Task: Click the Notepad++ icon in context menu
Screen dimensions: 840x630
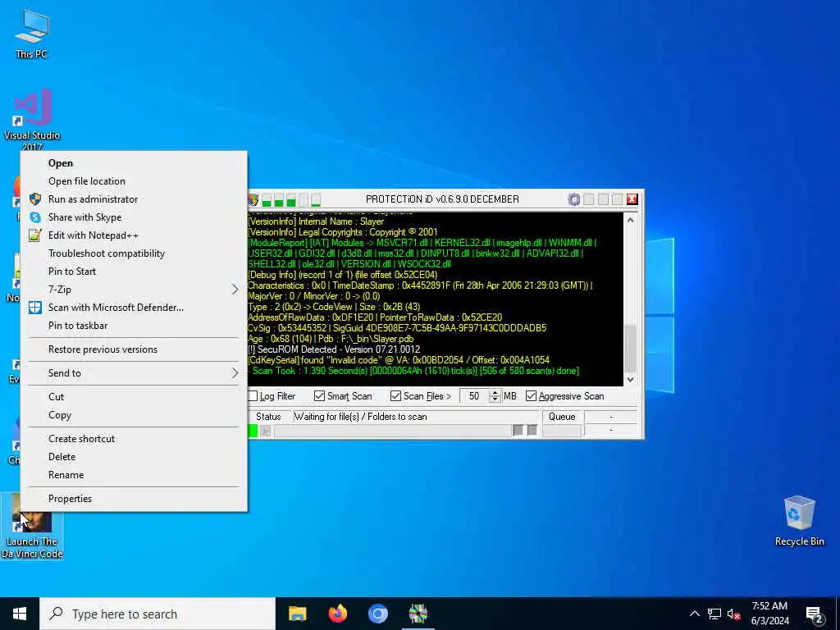Action: pyautogui.click(x=35, y=235)
